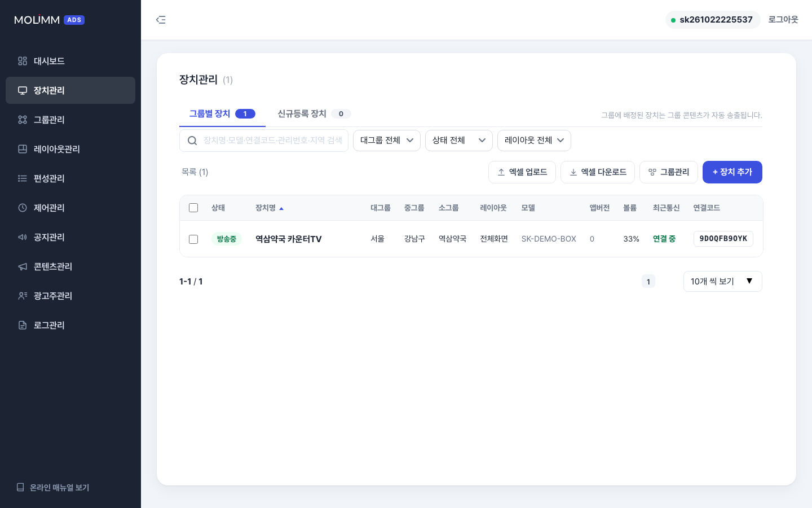
Task: Click the green online status dot
Action: point(673,20)
